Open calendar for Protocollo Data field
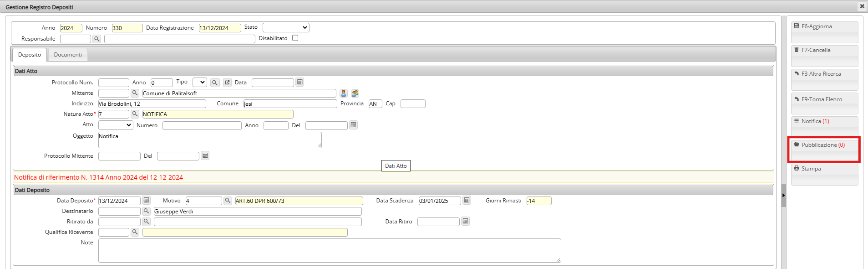Viewport: 868px width, 269px height. (299, 82)
